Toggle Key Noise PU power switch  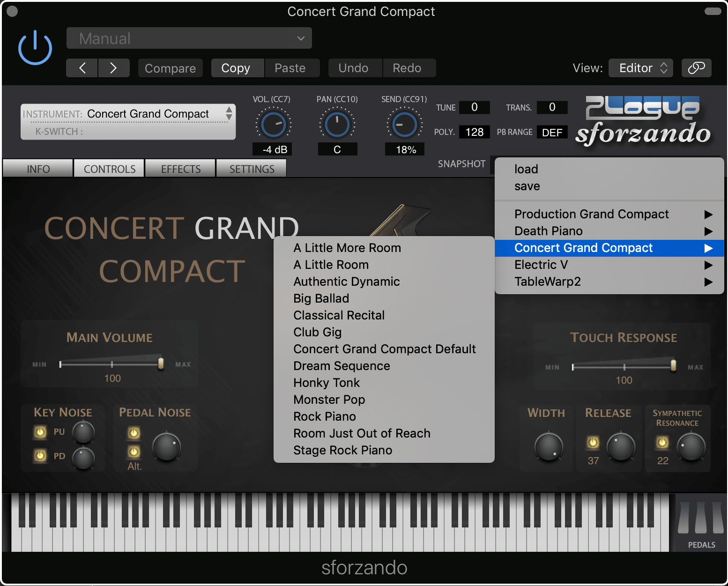click(40, 432)
